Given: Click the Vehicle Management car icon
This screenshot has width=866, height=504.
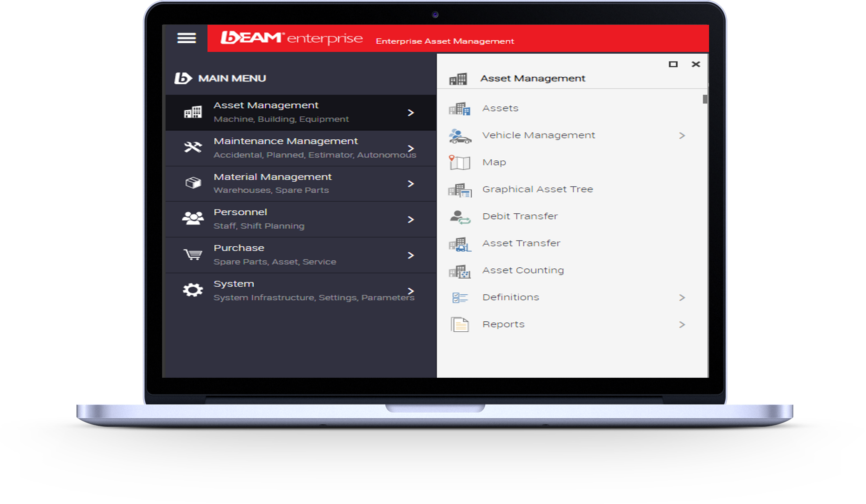Looking at the screenshot, I should click(460, 136).
